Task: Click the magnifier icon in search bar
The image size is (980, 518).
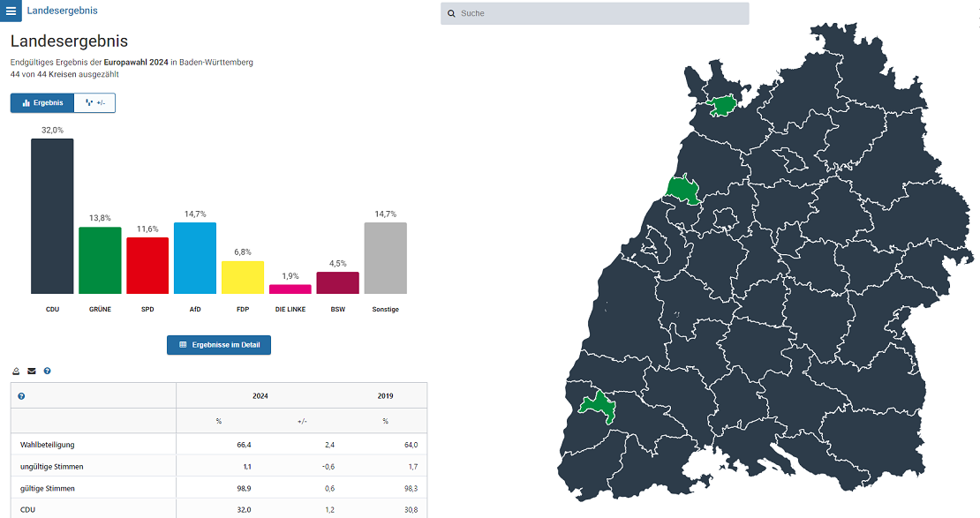Action: click(451, 14)
